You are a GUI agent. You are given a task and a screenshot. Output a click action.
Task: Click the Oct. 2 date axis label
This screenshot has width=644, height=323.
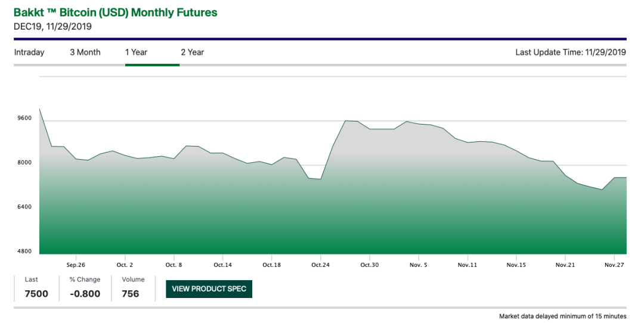click(125, 265)
